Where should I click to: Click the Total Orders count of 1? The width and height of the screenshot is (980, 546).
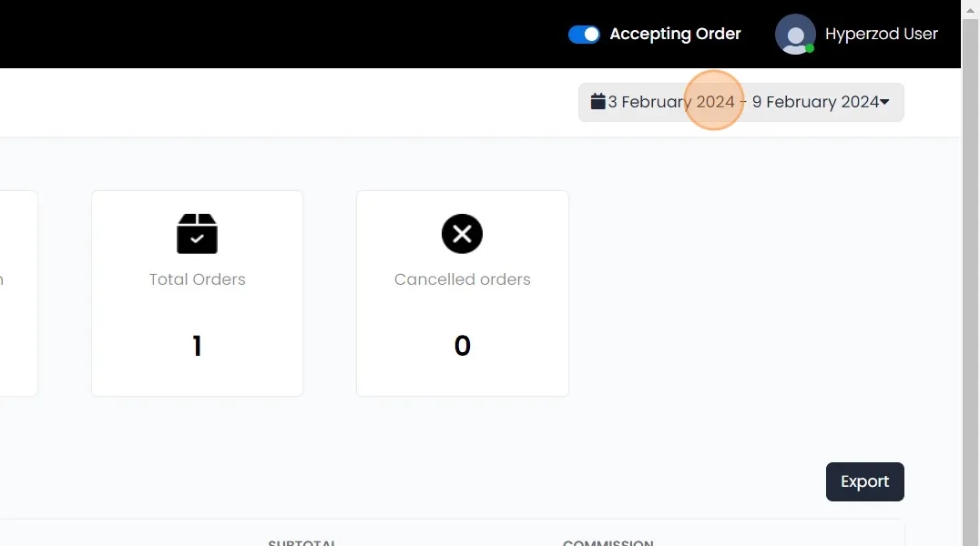coord(197,346)
